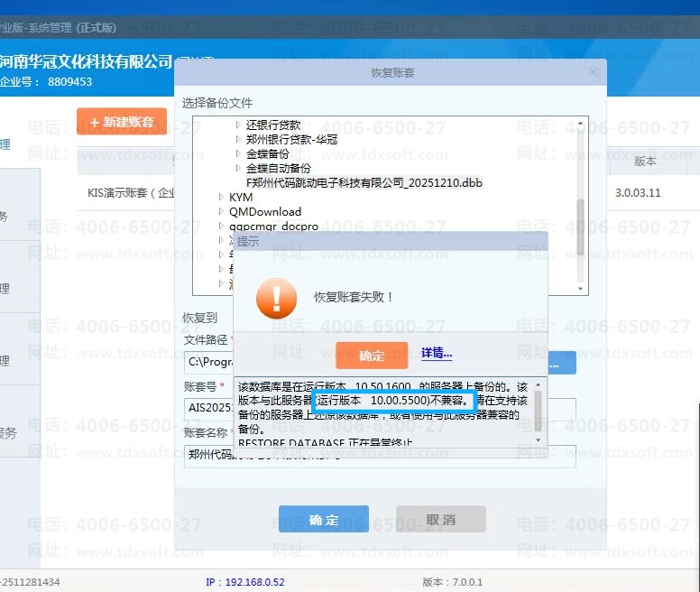This screenshot has width=700, height=592.
Task: Click the blue 确定 button in restore dialog
Action: tap(323, 520)
